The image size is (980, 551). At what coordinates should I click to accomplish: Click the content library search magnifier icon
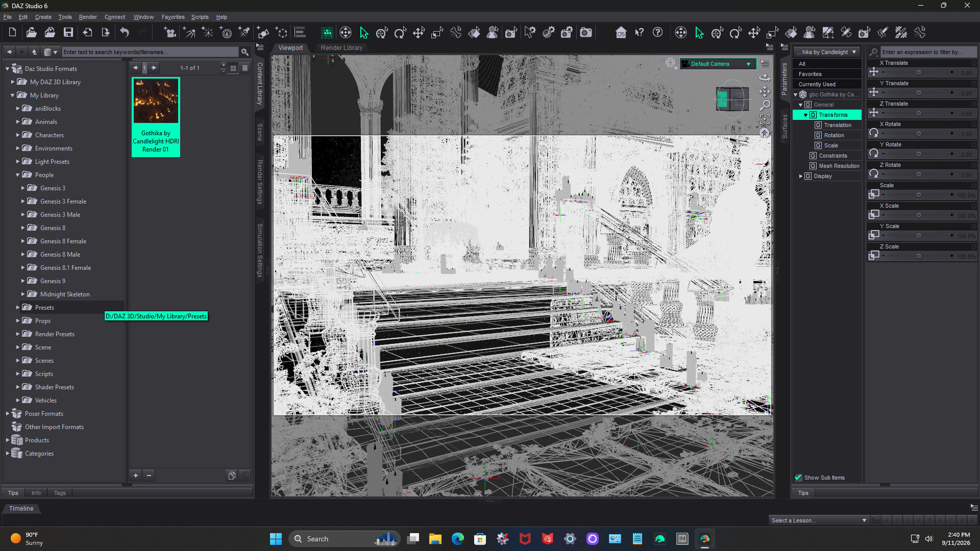(245, 52)
